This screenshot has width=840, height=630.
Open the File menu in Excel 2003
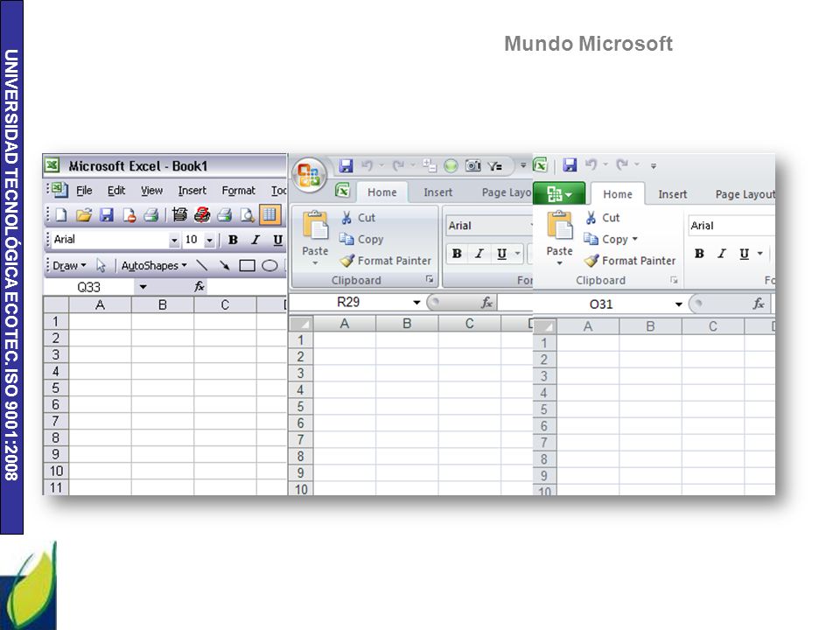pos(84,190)
